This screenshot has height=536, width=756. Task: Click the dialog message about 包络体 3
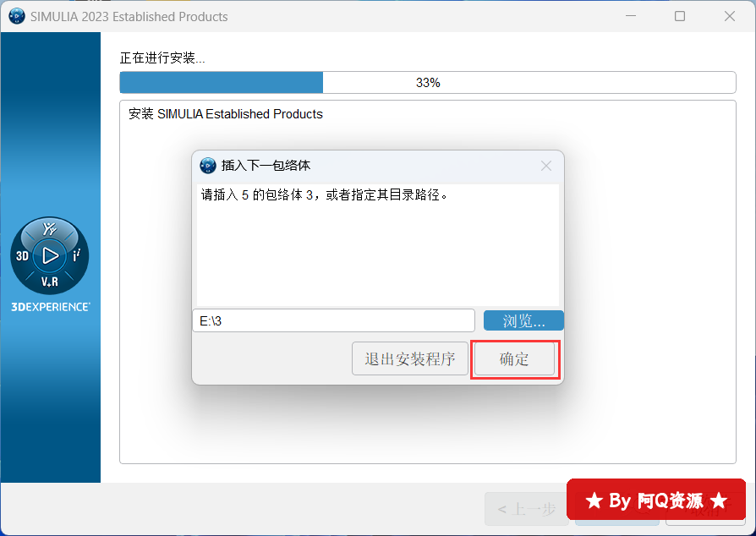tap(325, 194)
